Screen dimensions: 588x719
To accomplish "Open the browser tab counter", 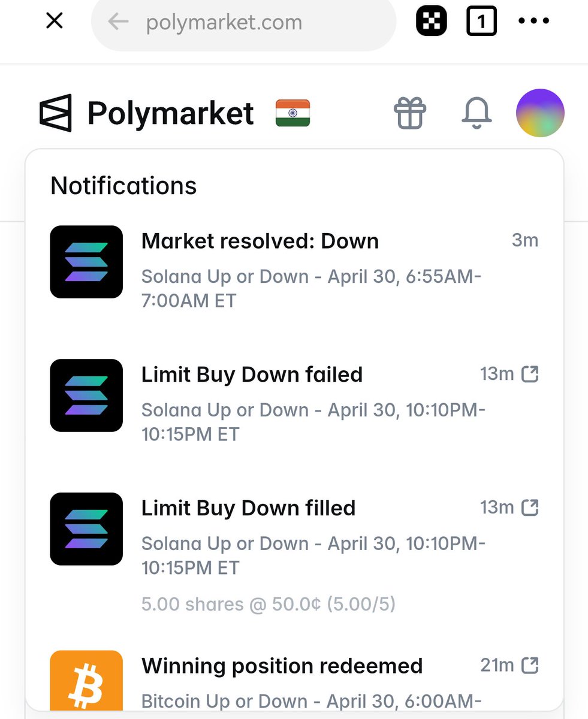I will pyautogui.click(x=481, y=22).
